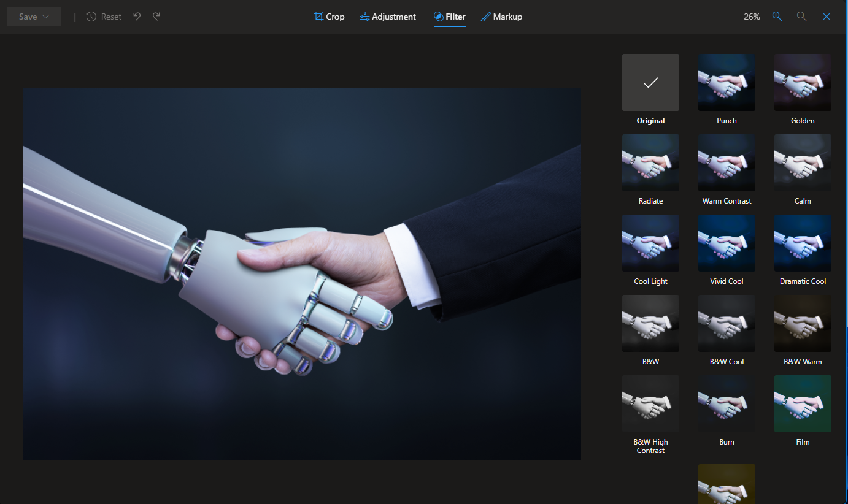
Task: Click the zoom out magnifier icon
Action: [x=801, y=17]
